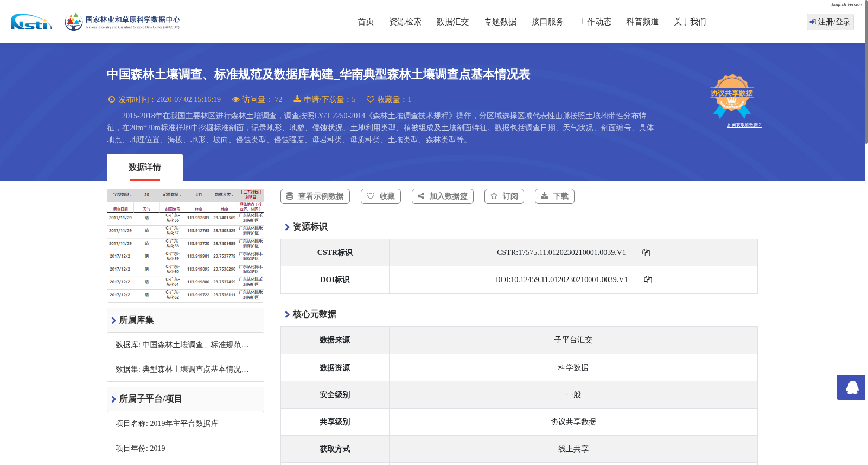Open the English Version link
The width and height of the screenshot is (868, 465).
846,4
